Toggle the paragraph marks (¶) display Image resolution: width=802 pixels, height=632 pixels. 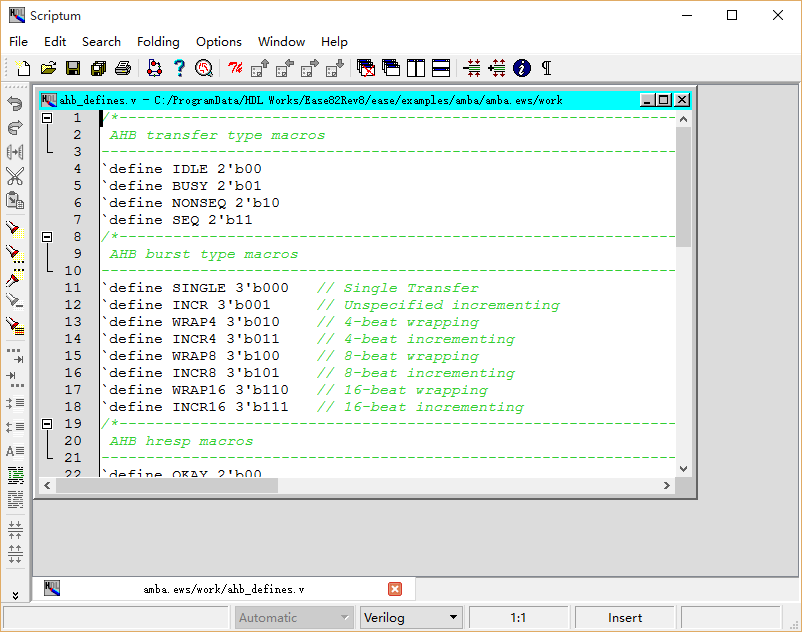(x=546, y=68)
